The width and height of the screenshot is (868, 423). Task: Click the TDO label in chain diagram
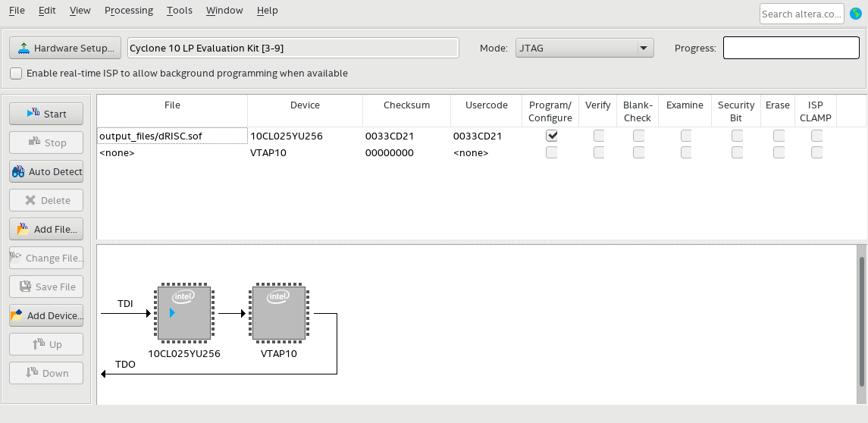point(125,364)
